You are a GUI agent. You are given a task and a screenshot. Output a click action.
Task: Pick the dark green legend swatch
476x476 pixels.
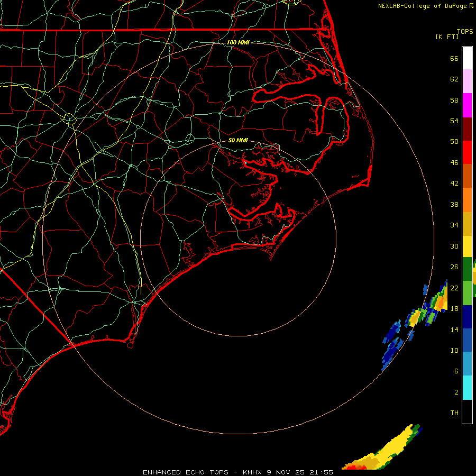[467, 269]
